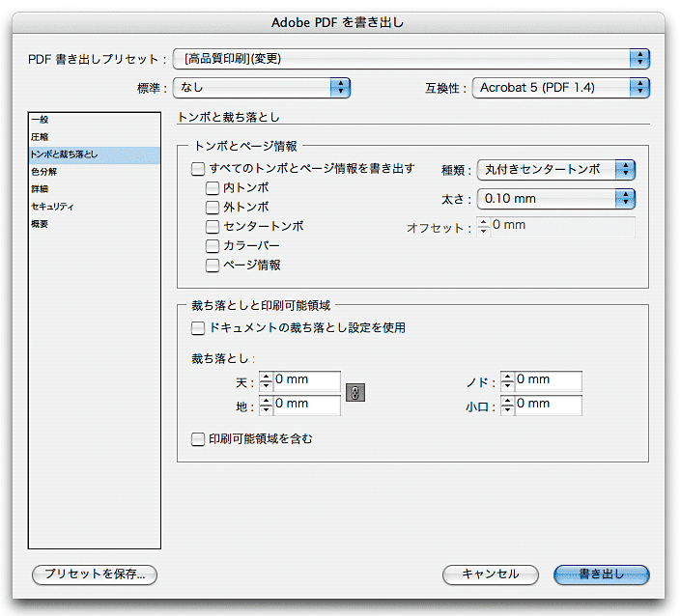Check ドキュメントの裁ち落とし設定を使用

[198, 328]
